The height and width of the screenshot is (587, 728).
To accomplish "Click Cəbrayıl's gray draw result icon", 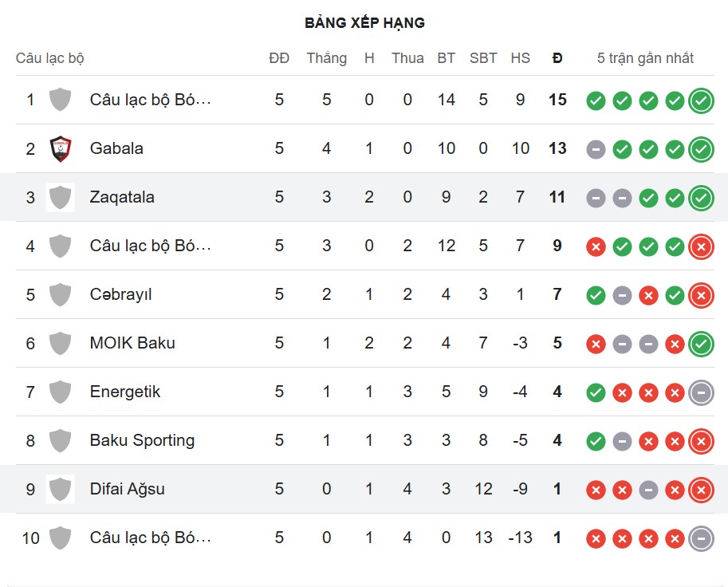I will [x=622, y=295].
